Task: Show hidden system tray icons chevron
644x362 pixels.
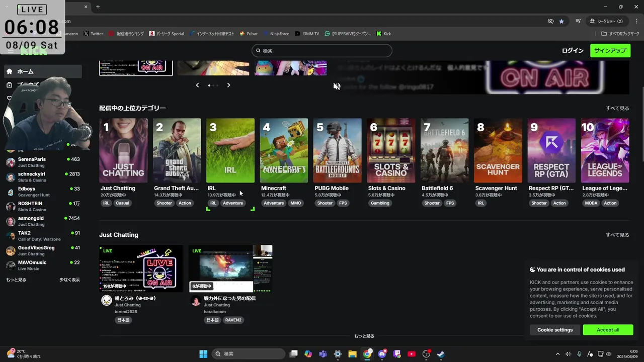Action: point(557,354)
